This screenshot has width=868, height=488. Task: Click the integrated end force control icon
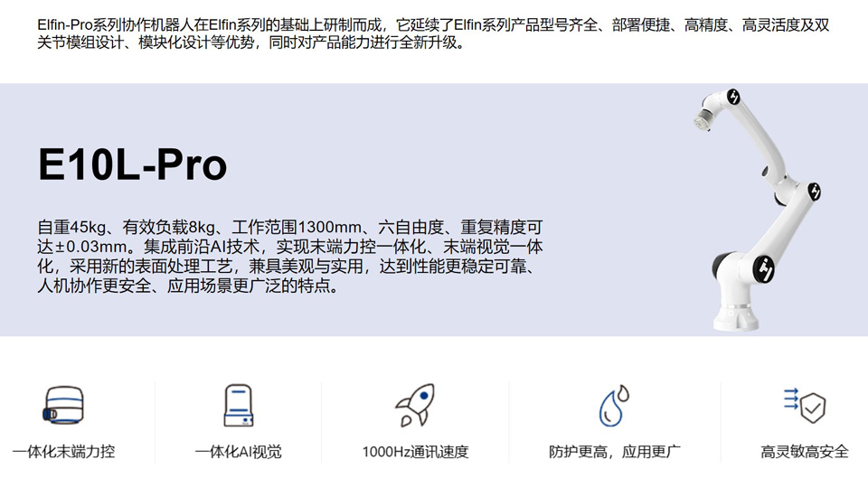63,406
